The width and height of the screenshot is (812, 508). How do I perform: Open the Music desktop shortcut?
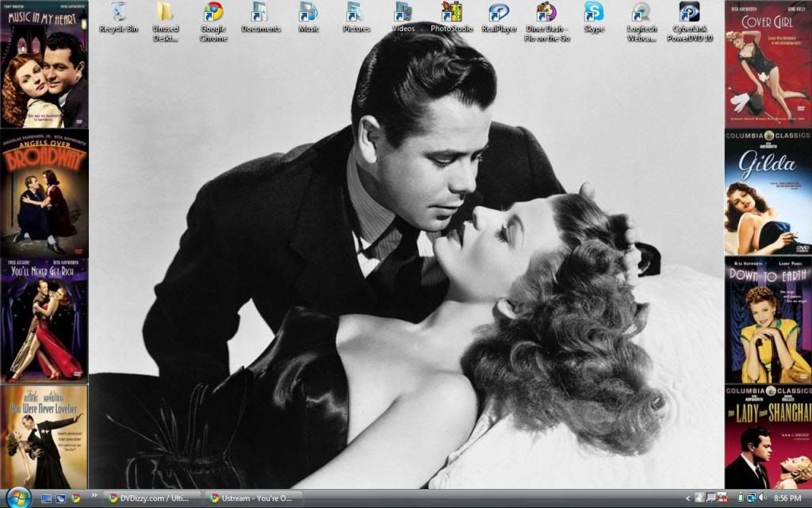[308, 12]
